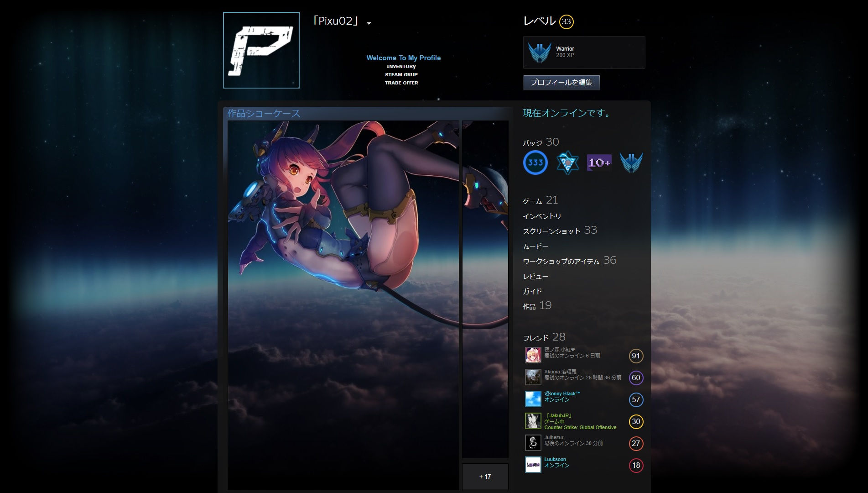868x493 pixels.
Task: Open the INVENTORY link in summary
Action: coord(401,67)
